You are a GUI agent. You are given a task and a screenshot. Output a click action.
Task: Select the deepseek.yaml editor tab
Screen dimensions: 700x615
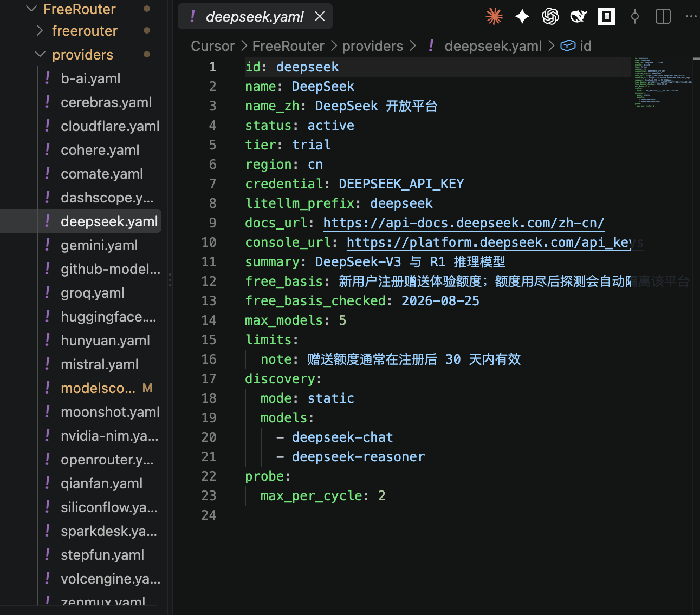pyautogui.click(x=255, y=17)
